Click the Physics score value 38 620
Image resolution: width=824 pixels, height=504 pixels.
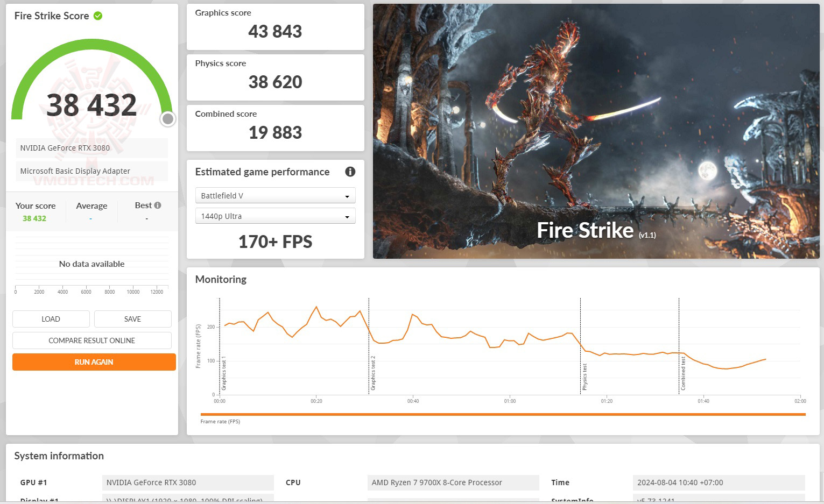coord(275,82)
